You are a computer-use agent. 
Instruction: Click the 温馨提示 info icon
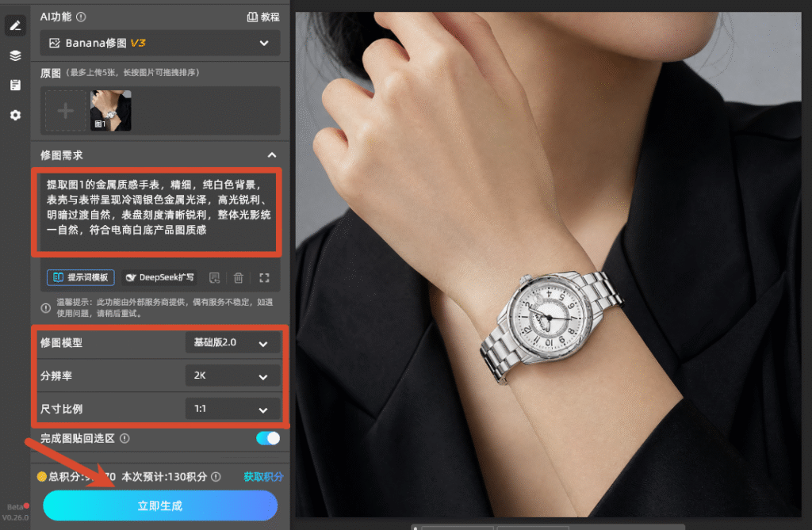pos(45,308)
